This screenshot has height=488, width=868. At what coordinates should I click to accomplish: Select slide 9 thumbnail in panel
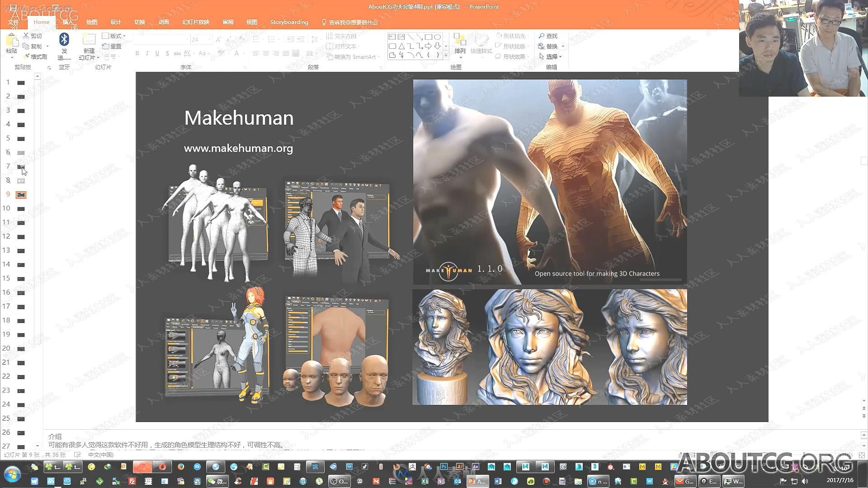tap(21, 195)
